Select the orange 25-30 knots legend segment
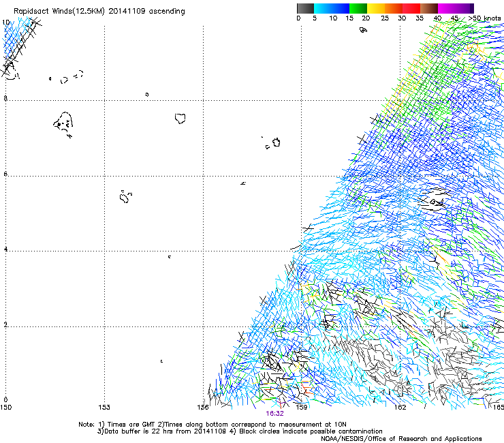504x443 pixels. (394, 8)
